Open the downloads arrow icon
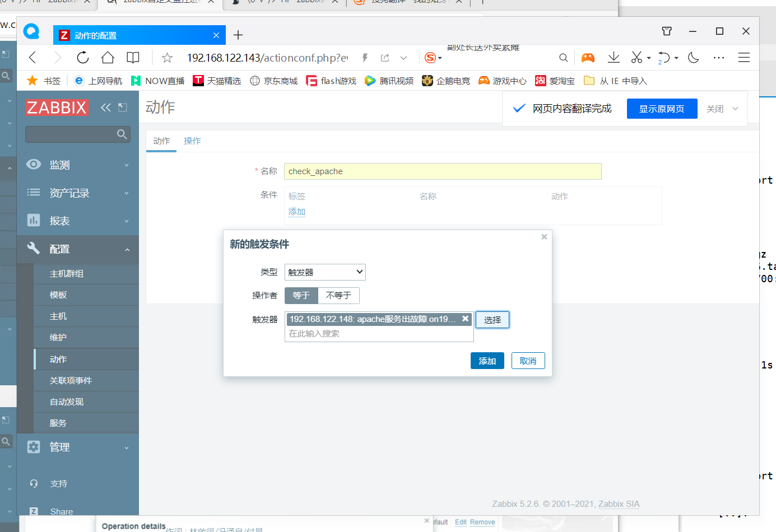 pos(614,57)
